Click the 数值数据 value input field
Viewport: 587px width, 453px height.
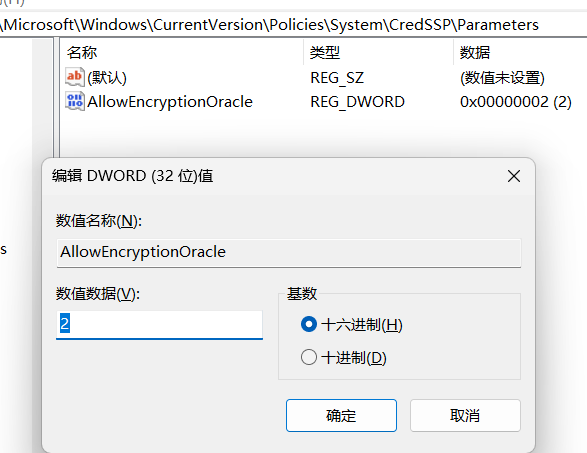coord(159,325)
